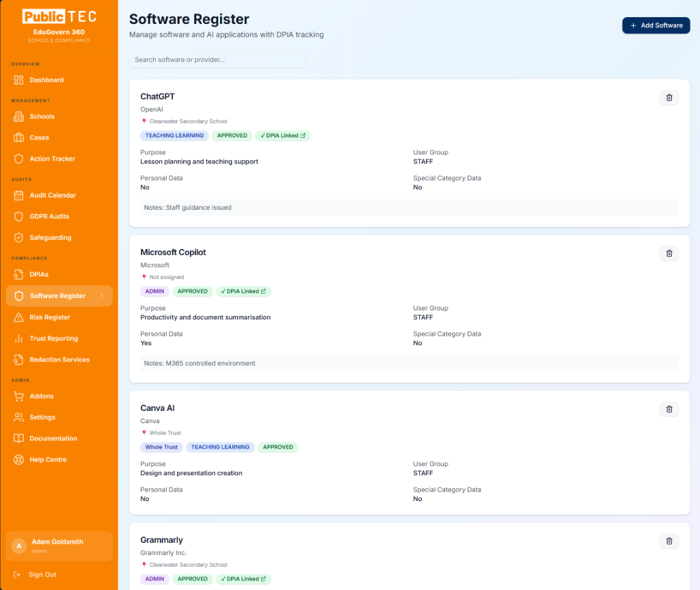Screen dimensions: 700x590
Task: Click the ADMIN tag on Grammarly
Action: click(154, 579)
